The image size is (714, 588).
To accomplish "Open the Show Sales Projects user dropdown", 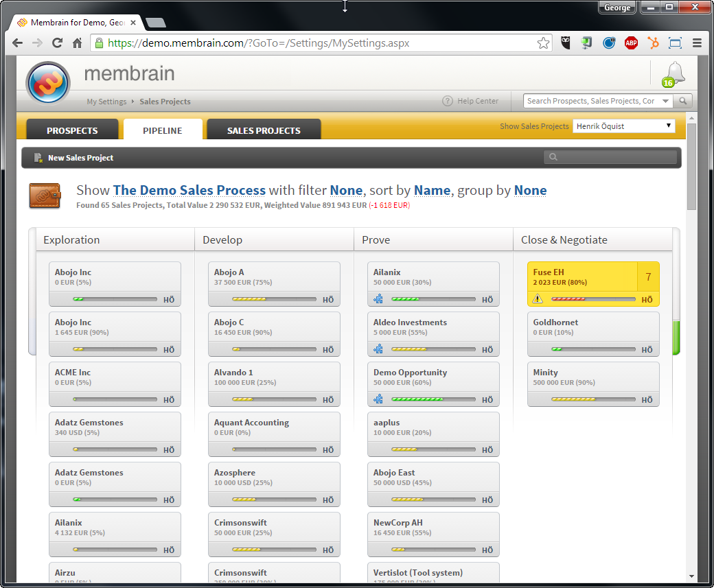I will point(623,126).
